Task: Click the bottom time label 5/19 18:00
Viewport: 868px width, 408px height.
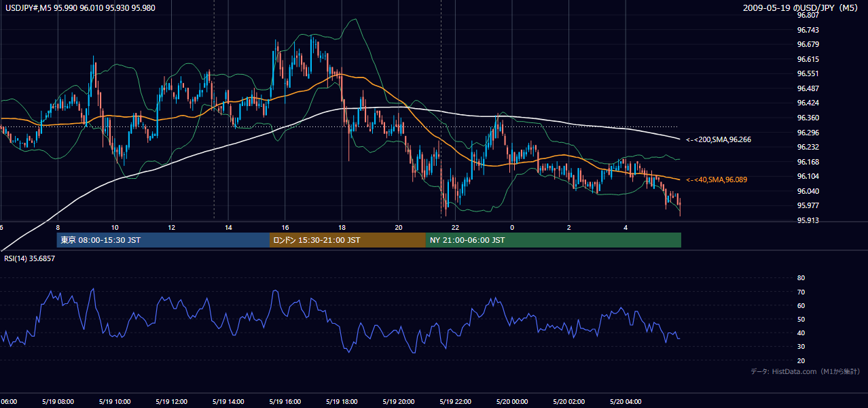Action: click(x=342, y=402)
